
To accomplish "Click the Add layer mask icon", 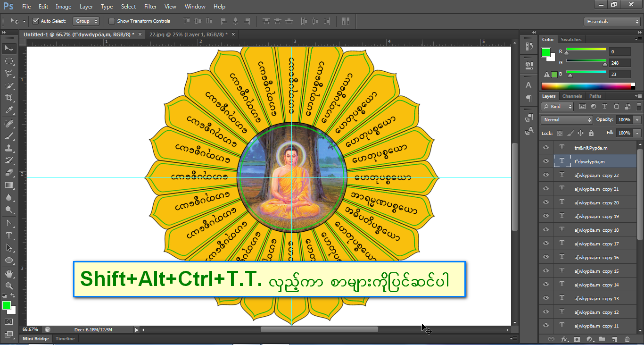I will coord(577,339).
